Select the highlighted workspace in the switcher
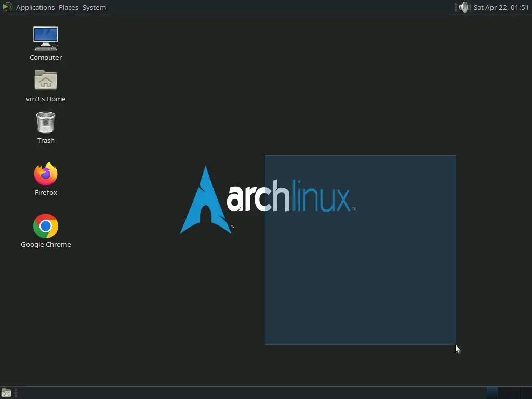Viewport: 532px width, 399px height. [x=492, y=393]
